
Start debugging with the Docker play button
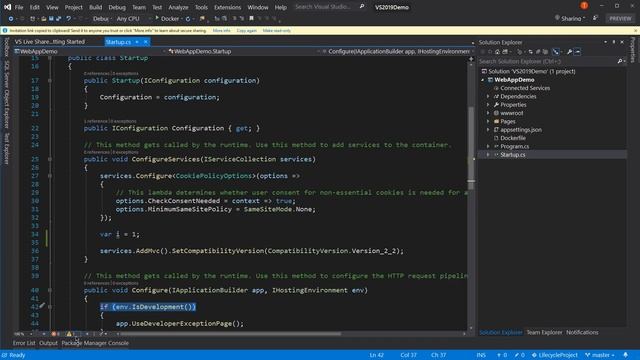point(157,18)
